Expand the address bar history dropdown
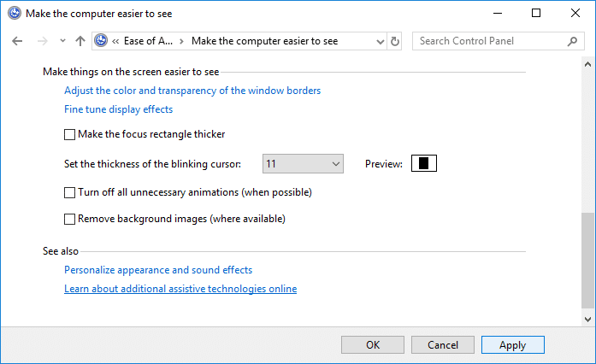 pos(379,41)
